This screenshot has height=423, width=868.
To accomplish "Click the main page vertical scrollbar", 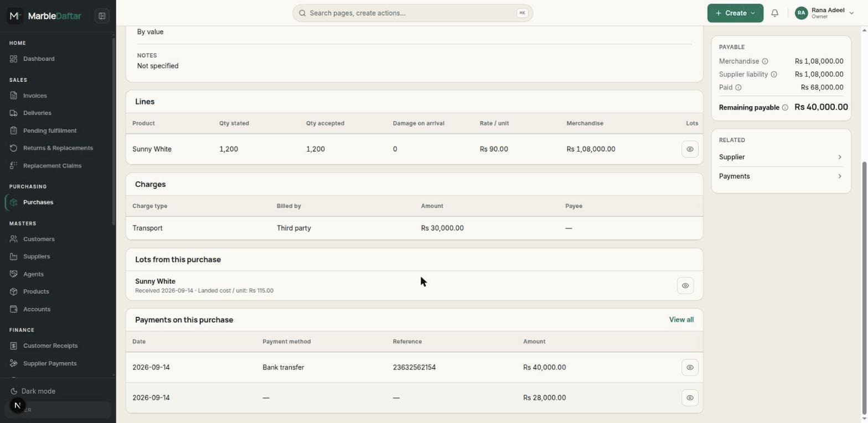I will point(865,288).
